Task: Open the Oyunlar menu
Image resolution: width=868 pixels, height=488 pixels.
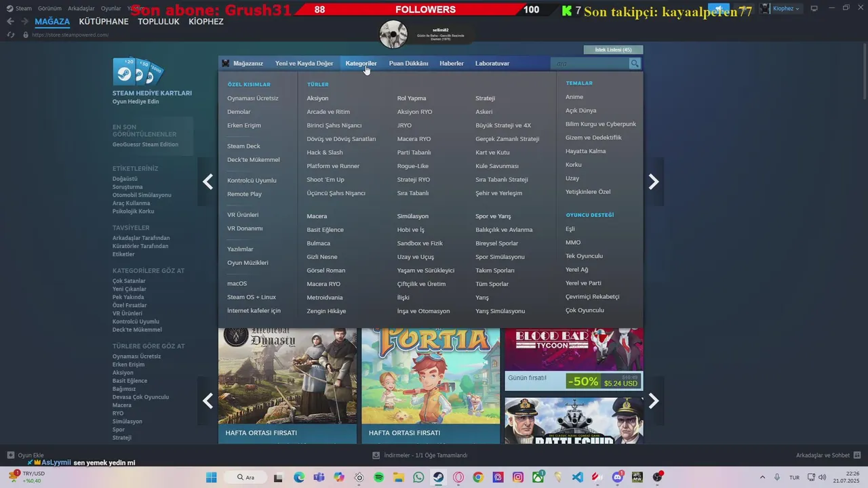Action: [111, 8]
